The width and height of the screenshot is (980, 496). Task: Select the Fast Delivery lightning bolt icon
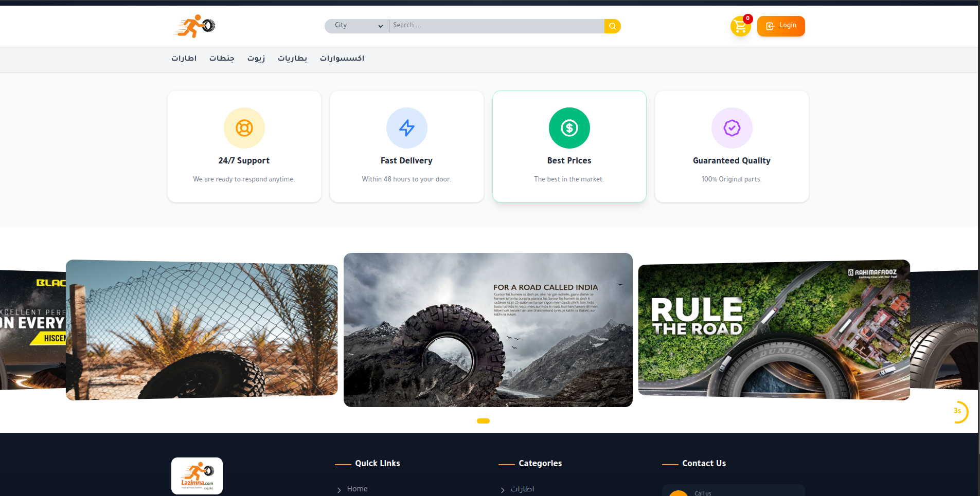coord(406,128)
